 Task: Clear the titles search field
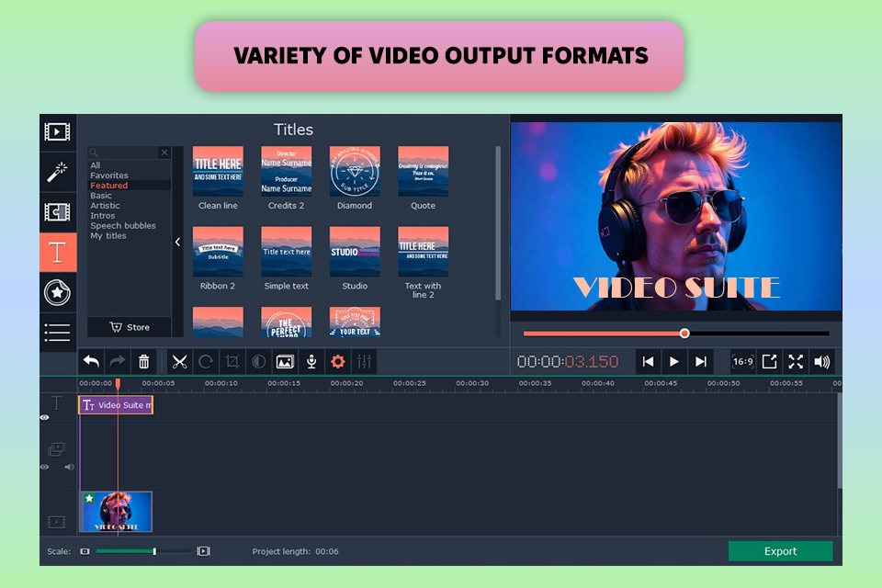tap(164, 153)
